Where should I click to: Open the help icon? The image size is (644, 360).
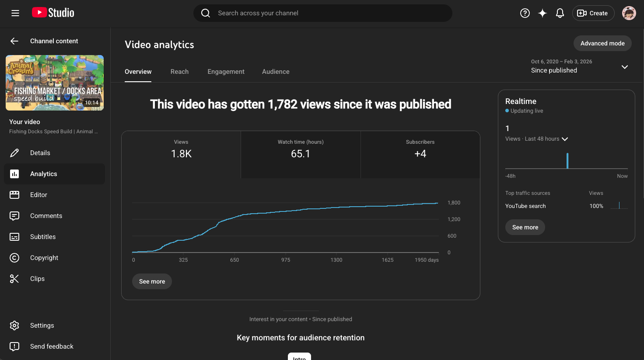(525, 13)
